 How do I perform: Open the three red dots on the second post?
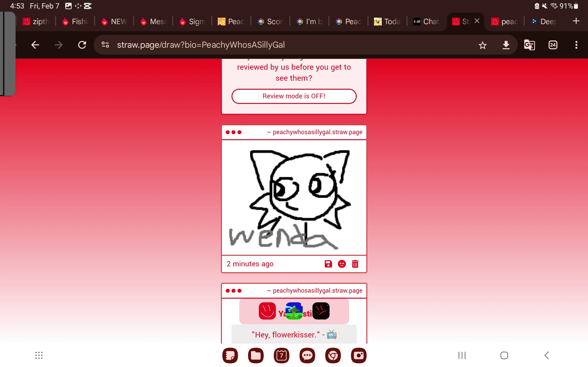tap(233, 291)
